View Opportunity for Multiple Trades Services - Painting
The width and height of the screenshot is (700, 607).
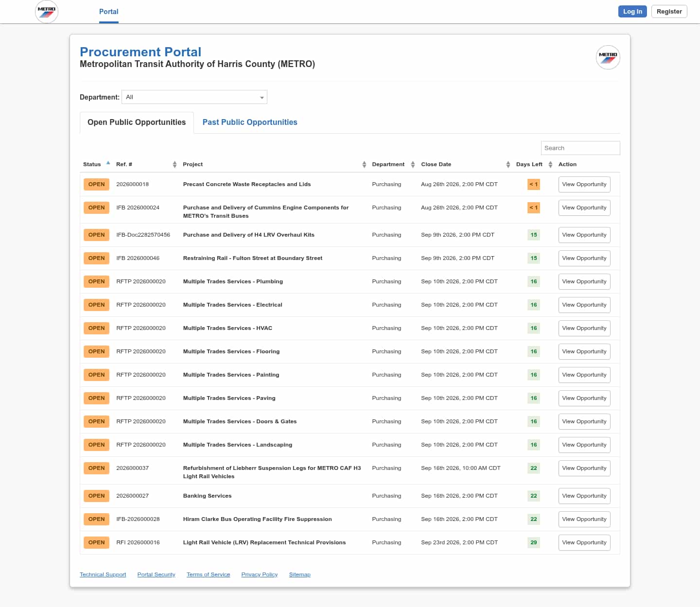[584, 375]
